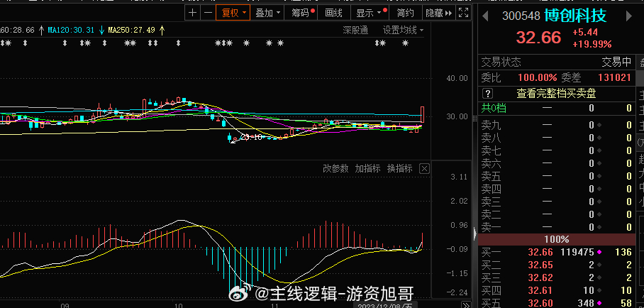Click the 委差 131021 value
The image size is (644, 308).
(x=614, y=77)
